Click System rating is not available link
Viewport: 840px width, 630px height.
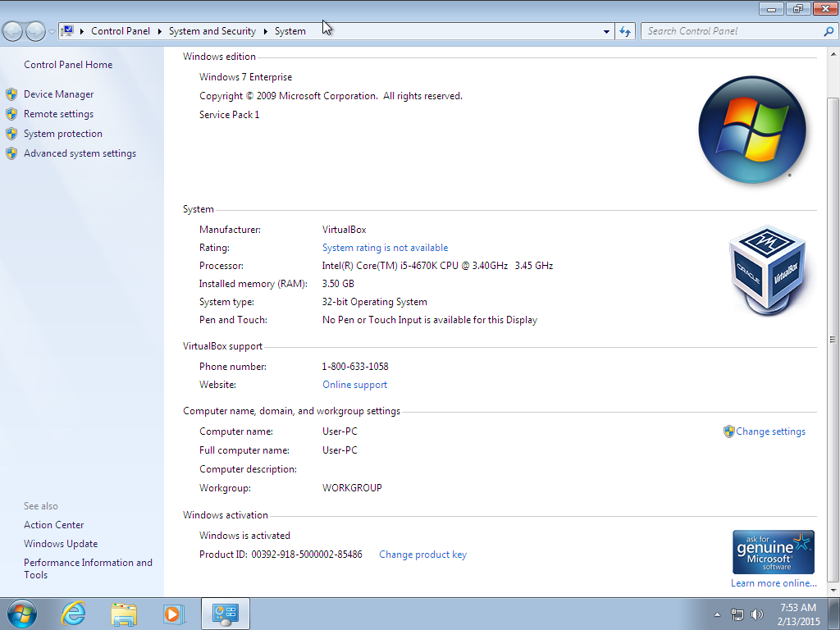click(x=385, y=248)
